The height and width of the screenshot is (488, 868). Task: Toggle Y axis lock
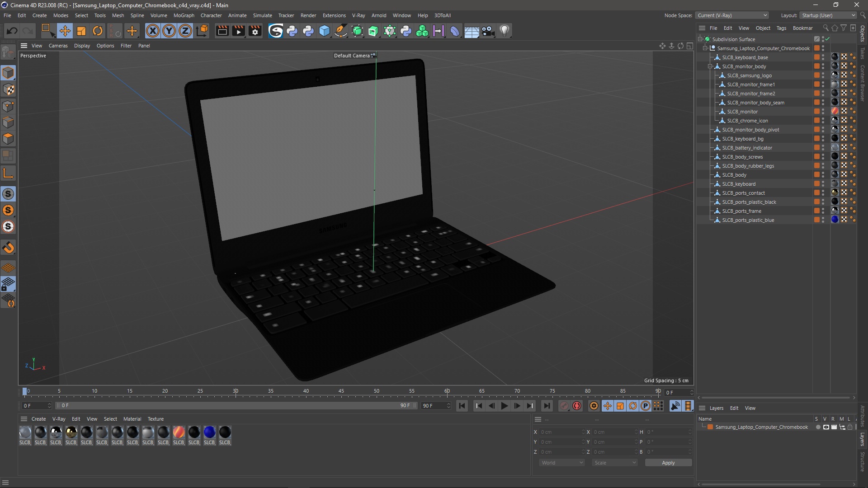169,31
